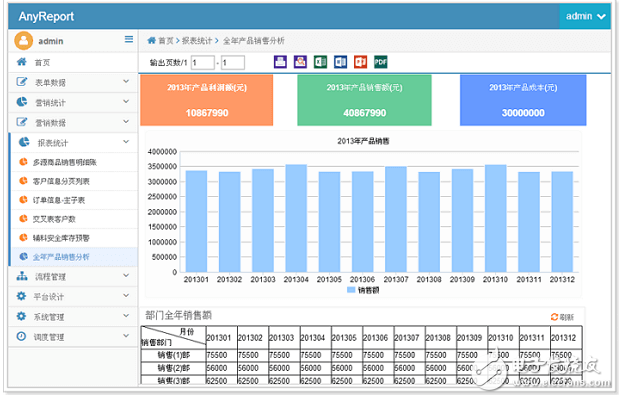Click the 2013年产品销售 chart title
Image resolution: width=619 pixels, height=399 pixels.
coord(363,141)
